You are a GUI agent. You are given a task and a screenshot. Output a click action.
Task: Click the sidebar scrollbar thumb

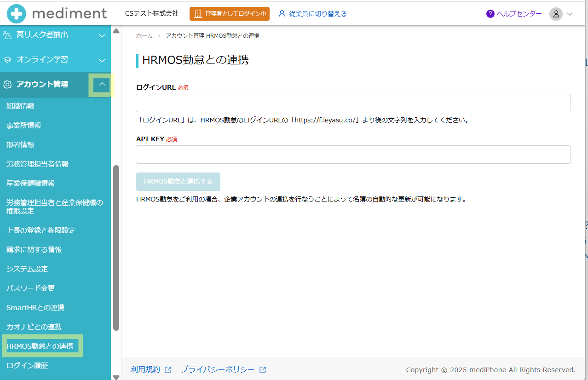point(116,248)
